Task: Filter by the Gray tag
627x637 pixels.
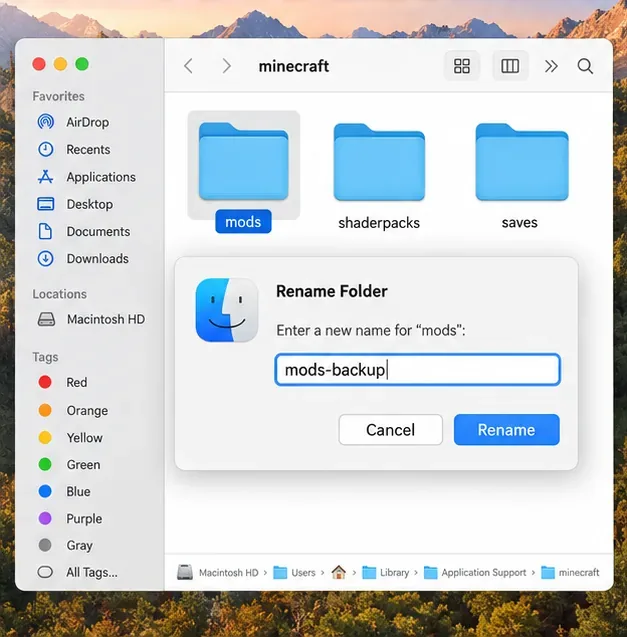Action: click(65, 545)
